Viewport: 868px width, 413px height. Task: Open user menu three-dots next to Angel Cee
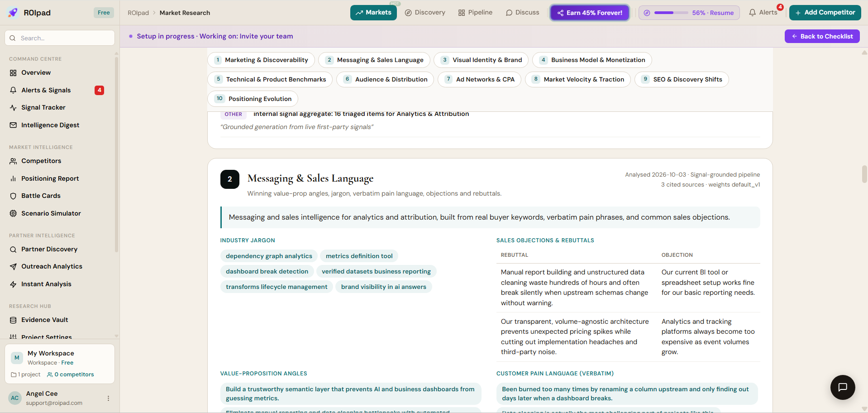pos(108,399)
